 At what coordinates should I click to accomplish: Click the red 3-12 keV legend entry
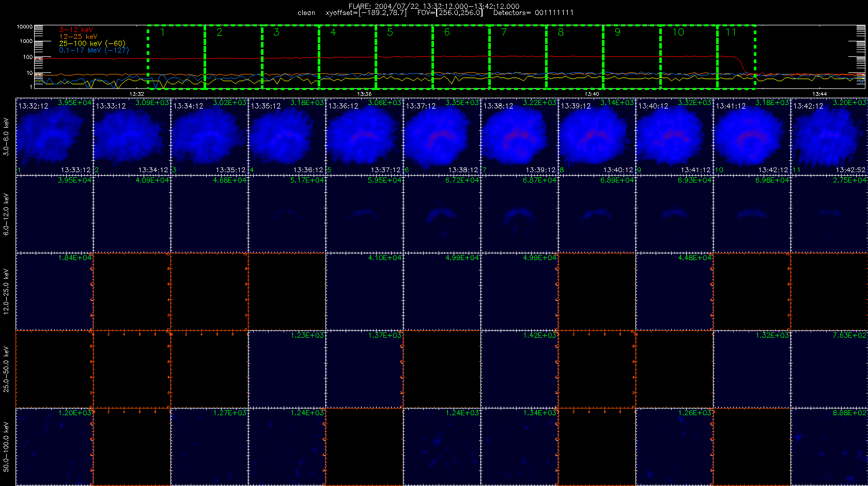[x=76, y=30]
